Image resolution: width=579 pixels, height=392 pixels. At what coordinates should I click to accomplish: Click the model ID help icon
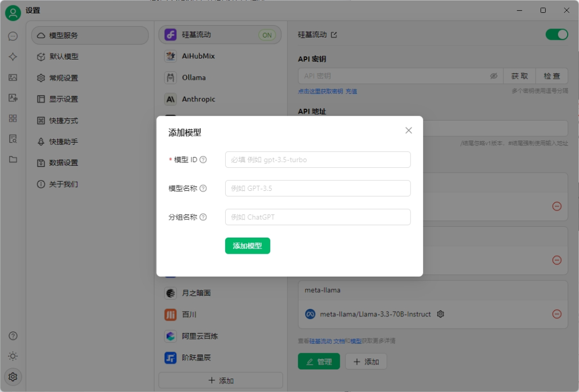[x=203, y=160]
